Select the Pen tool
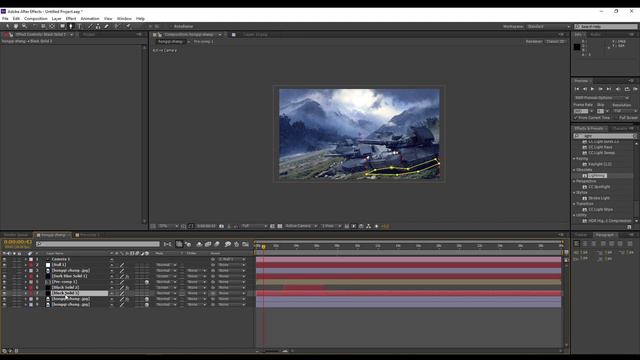Image resolution: width=640 pixels, height=360 pixels. point(71,26)
